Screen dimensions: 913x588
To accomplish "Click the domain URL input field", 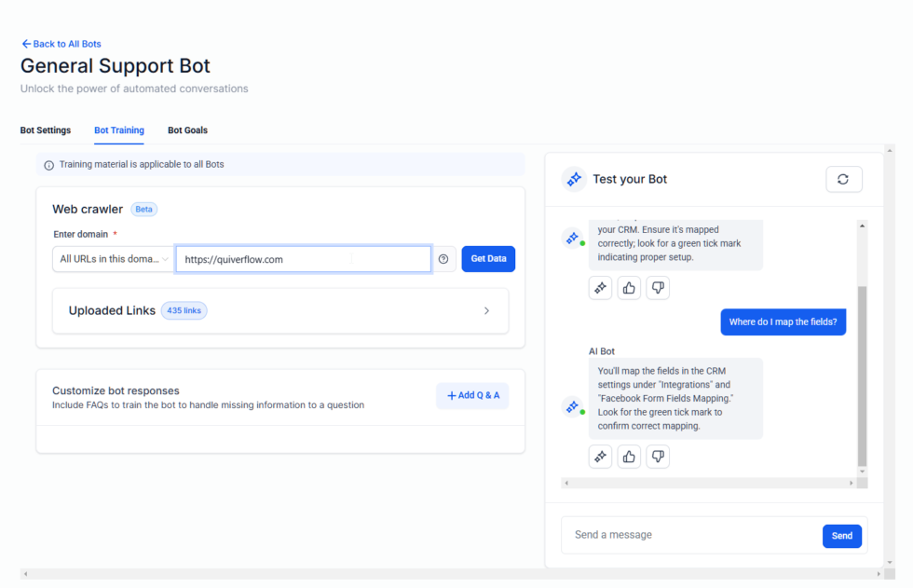I will tap(304, 259).
